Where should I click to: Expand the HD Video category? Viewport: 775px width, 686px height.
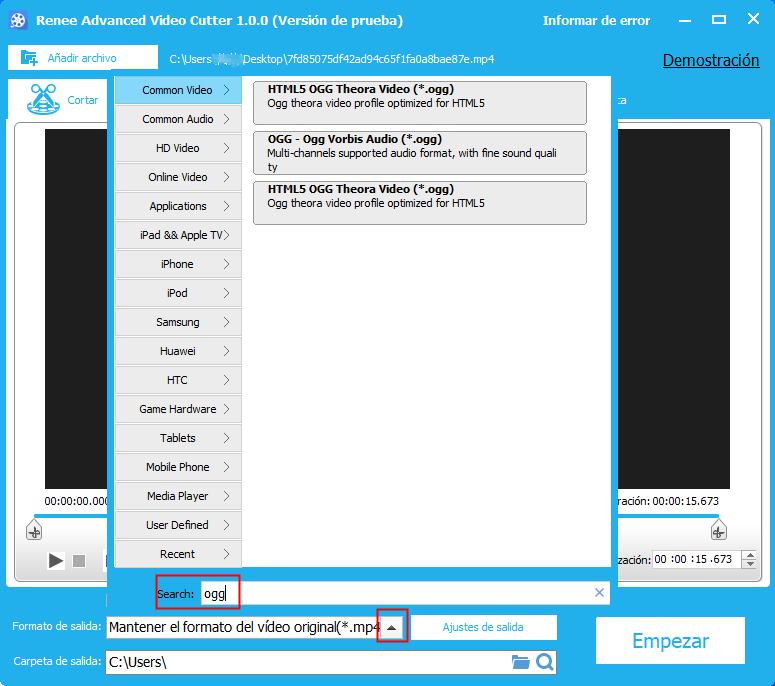pyautogui.click(x=178, y=148)
